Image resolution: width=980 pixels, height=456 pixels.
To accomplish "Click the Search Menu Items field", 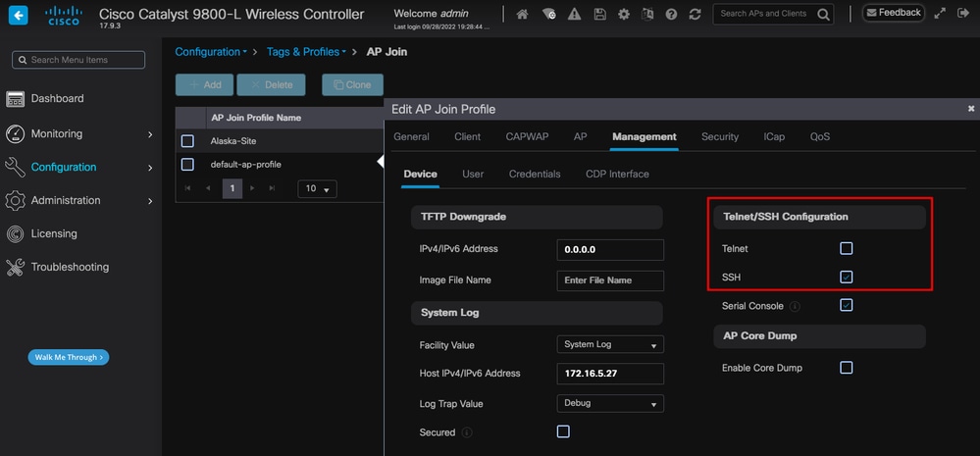I will 78,60.
